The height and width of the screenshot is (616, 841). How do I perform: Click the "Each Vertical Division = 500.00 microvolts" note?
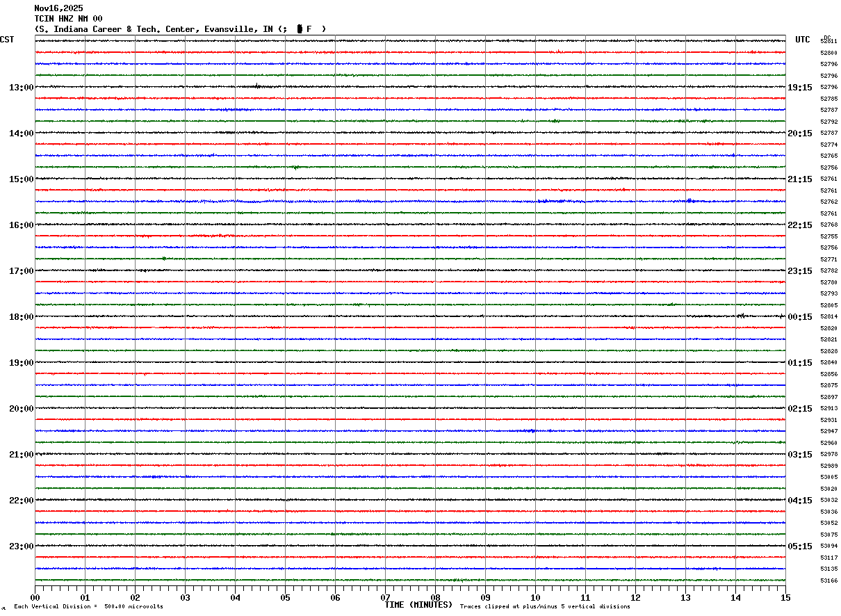pos(88,606)
